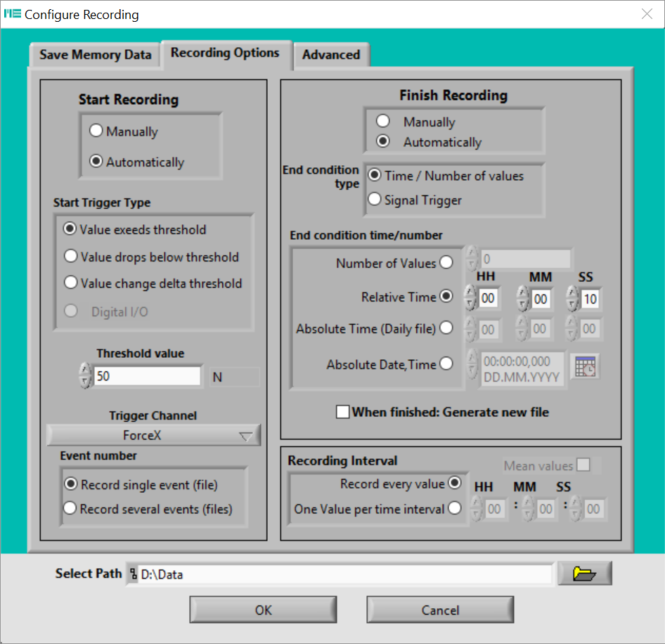
Task: Click the Relative Time HH stepper arrows
Action: (x=470, y=298)
